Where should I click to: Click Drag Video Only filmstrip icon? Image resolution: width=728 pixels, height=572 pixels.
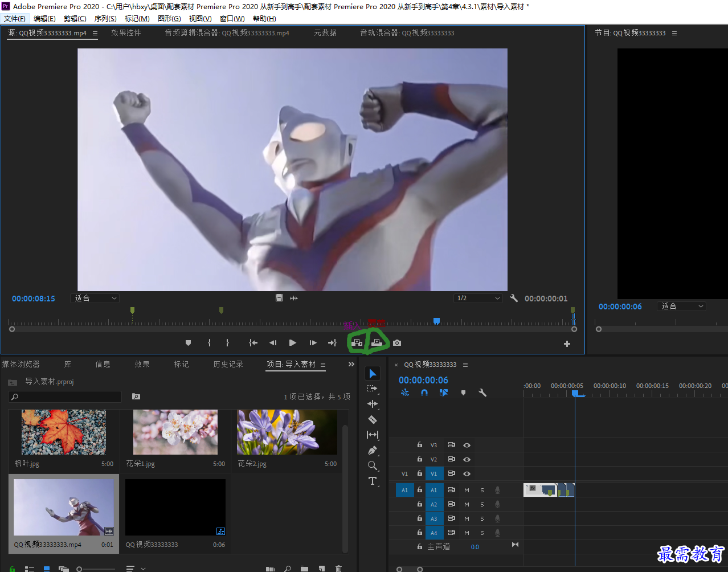[279, 298]
